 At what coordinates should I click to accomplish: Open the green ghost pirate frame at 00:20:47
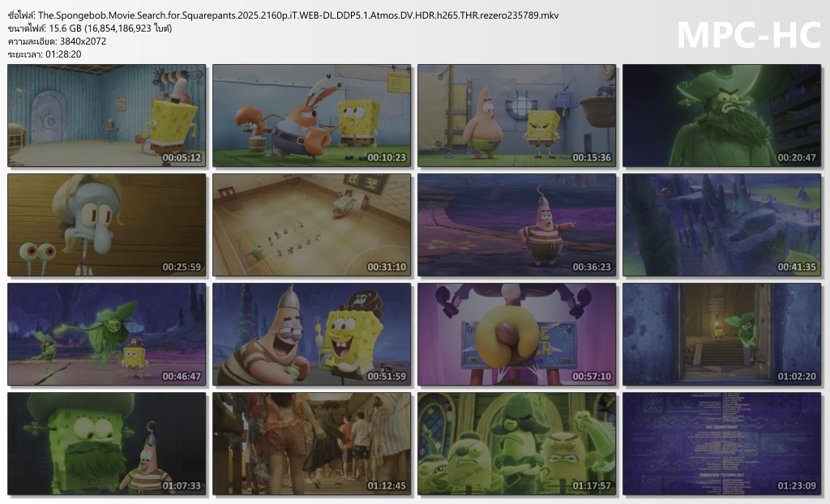721,115
